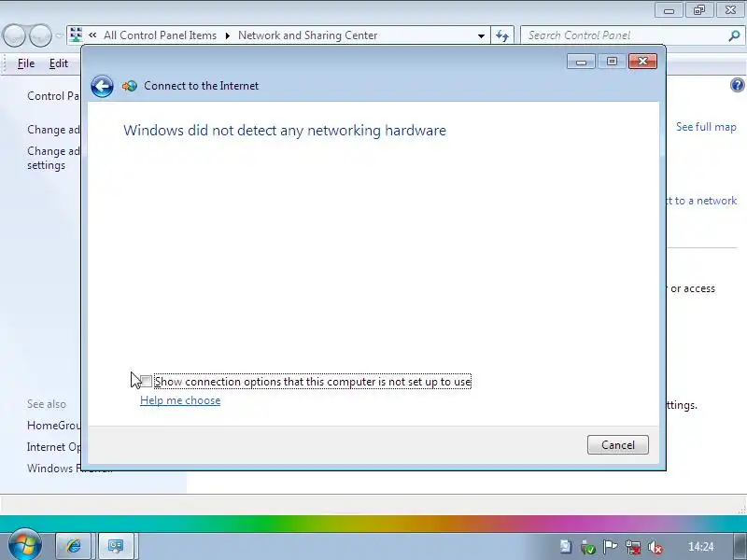Click the blue Help question mark icon

737,85
